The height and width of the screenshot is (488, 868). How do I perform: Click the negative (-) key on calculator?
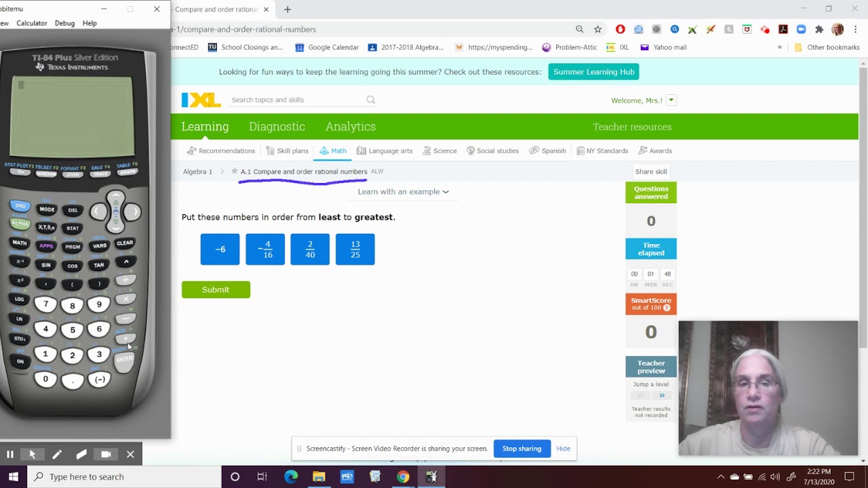(100, 380)
